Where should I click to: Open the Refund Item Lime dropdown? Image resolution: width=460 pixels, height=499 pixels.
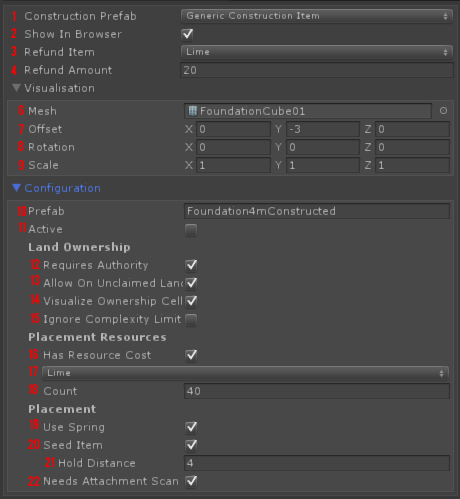[317, 52]
